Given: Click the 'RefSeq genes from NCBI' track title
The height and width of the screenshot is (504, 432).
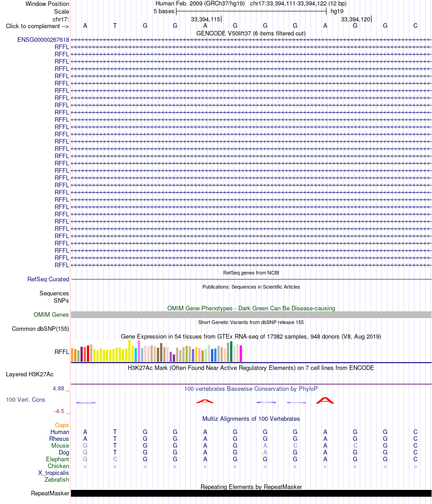Looking at the screenshot, I should pyautogui.click(x=251, y=273).
